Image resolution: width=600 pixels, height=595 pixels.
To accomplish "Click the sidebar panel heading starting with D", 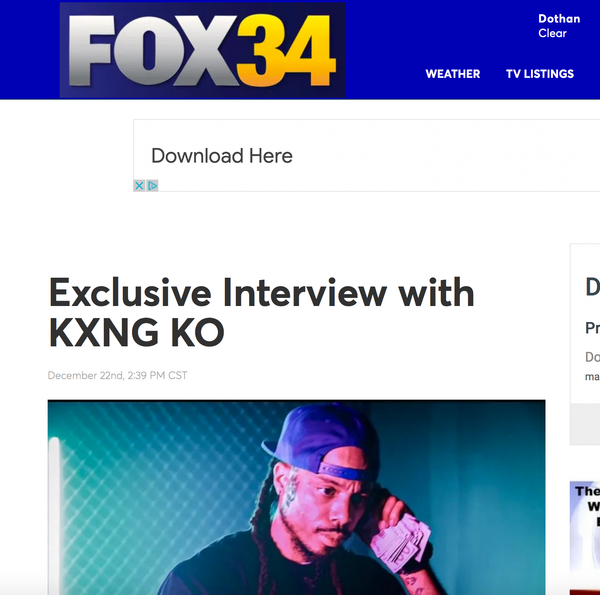I will (x=592, y=287).
